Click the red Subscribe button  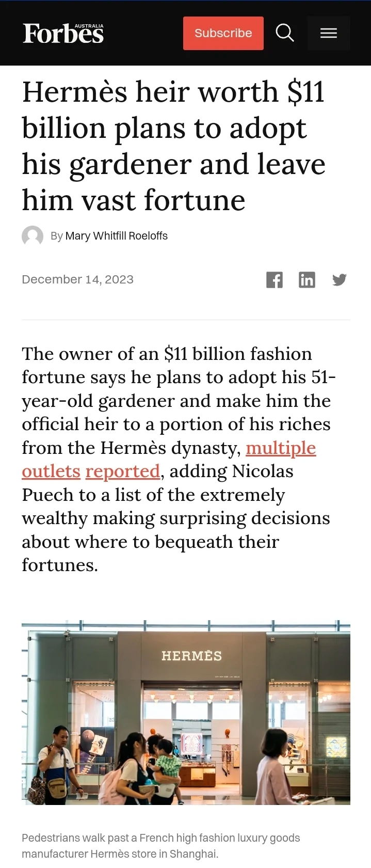point(223,33)
